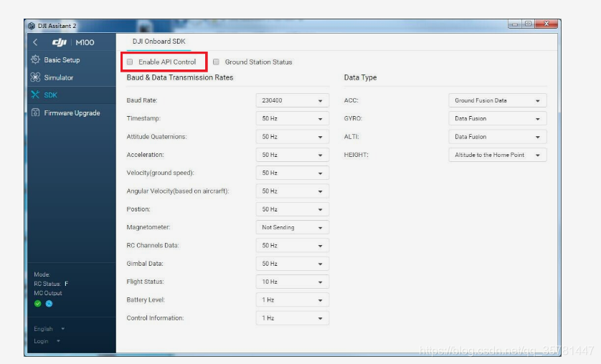The image size is (601, 364).
Task: Maximize the DJI Assistant 2 window
Action: (x=528, y=24)
